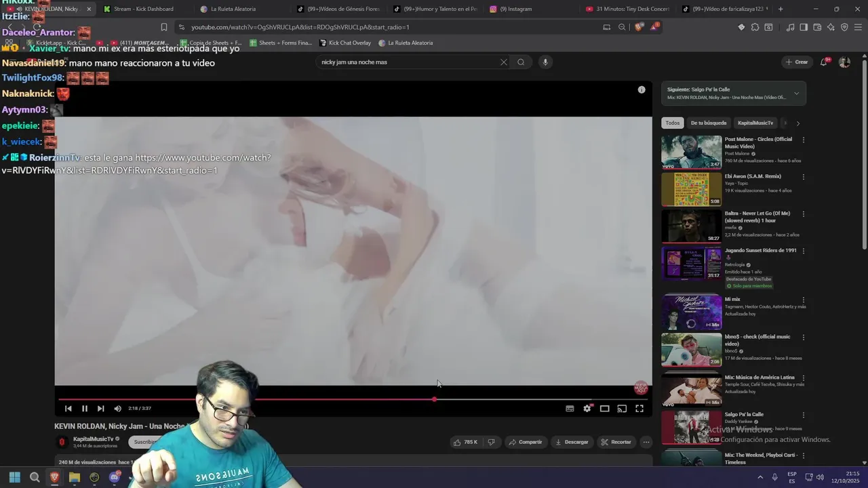
Task: Open Windows Start menu
Action: (x=15, y=477)
